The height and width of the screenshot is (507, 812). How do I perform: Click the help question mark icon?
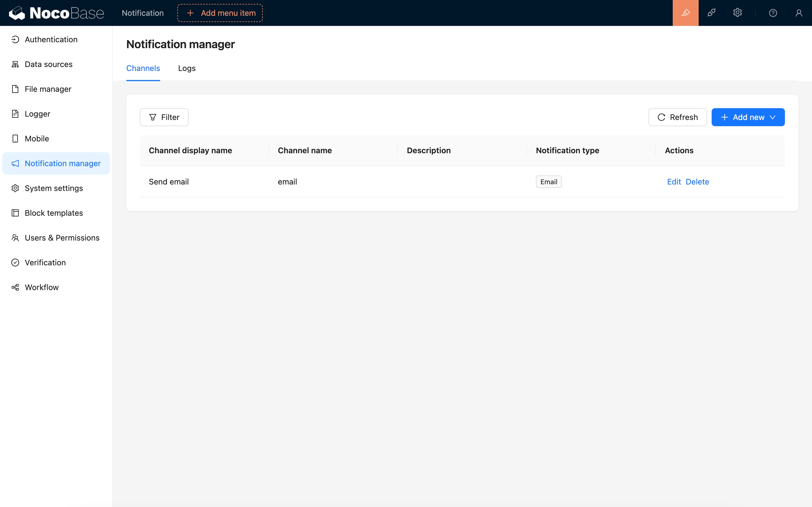pos(773,13)
